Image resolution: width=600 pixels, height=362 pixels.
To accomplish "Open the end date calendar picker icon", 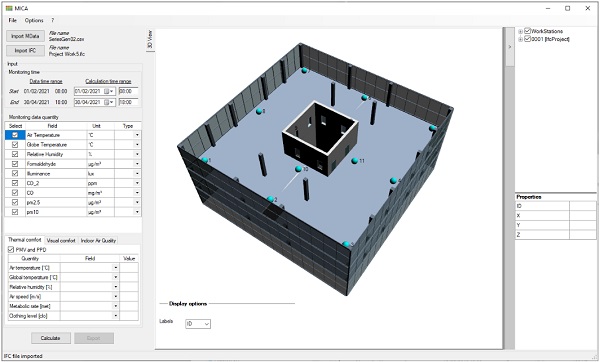I will pyautogui.click(x=108, y=102).
